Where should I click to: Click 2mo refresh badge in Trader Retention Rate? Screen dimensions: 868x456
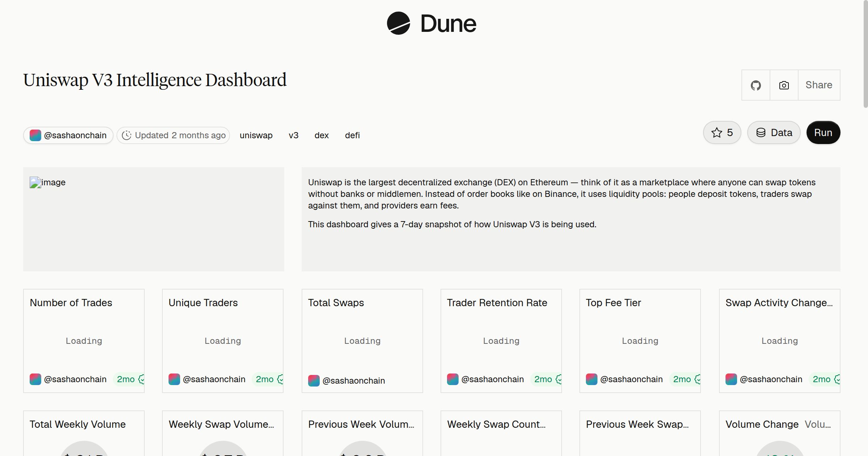(x=546, y=379)
